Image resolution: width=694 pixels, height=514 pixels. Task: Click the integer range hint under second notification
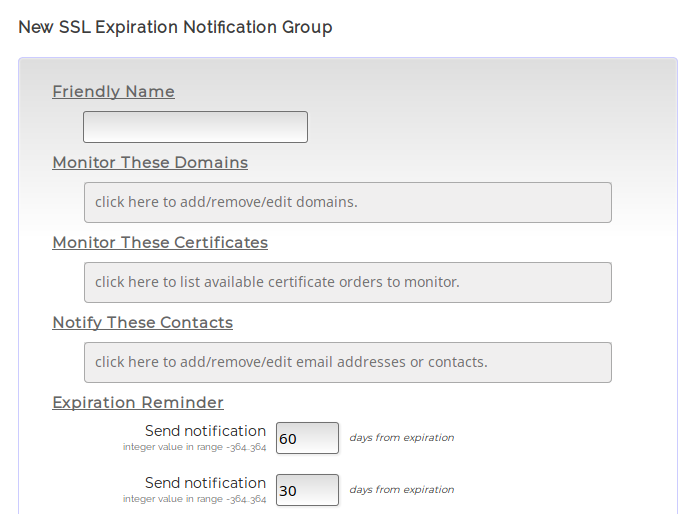click(x=194, y=499)
